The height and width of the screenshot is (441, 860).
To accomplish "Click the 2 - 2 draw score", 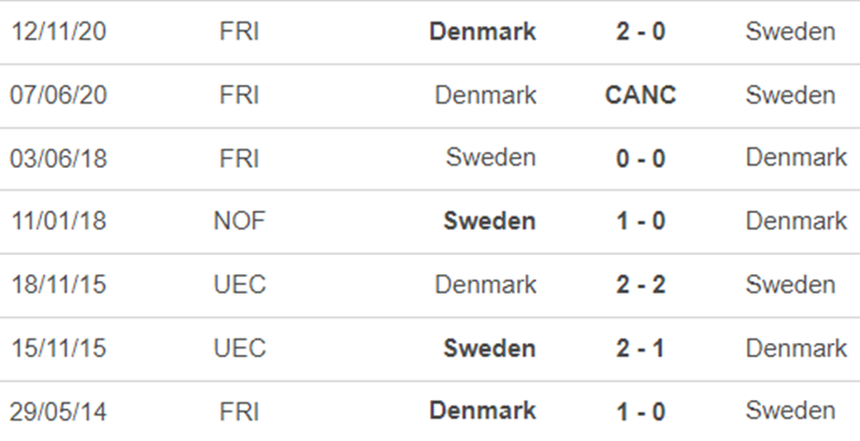I will click(640, 285).
